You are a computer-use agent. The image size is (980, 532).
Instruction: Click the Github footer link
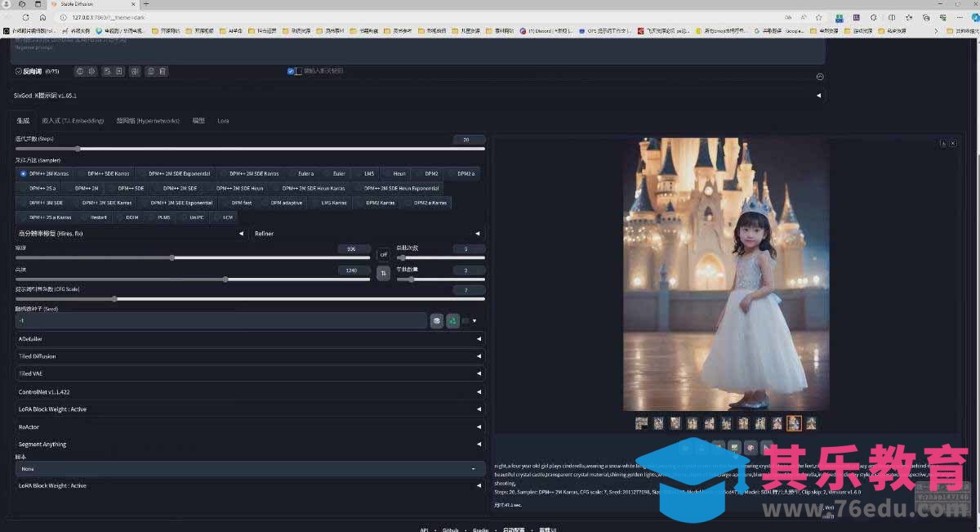click(x=450, y=530)
